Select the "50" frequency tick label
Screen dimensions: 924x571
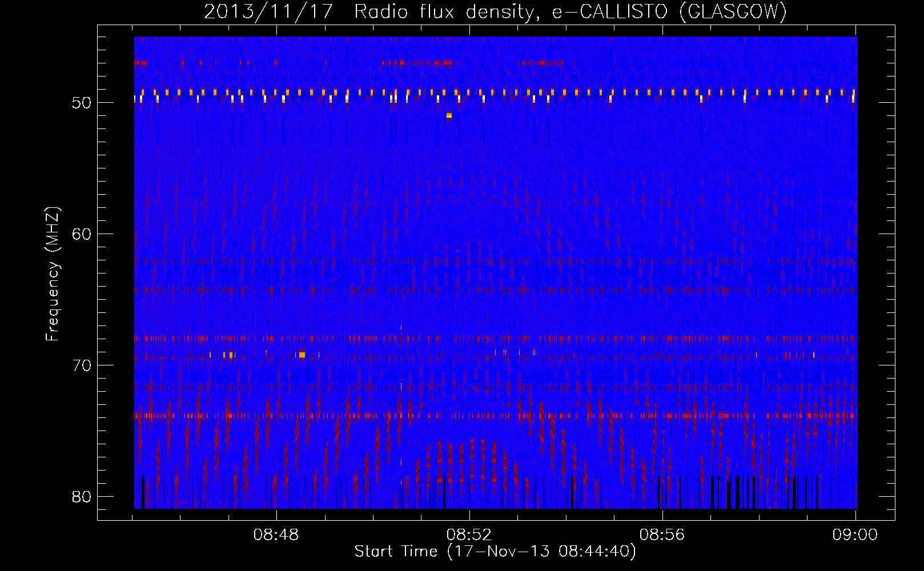pyautogui.click(x=82, y=103)
